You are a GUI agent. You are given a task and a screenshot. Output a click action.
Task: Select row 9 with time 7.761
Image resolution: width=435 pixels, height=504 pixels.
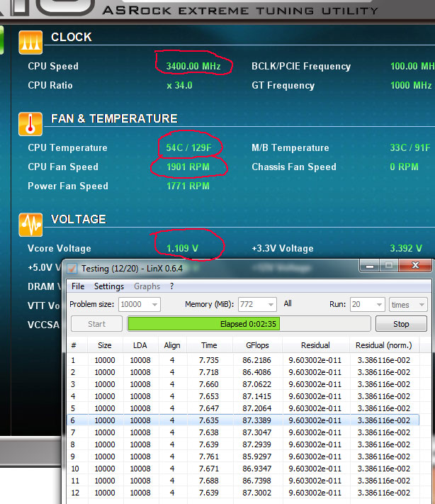click(x=243, y=457)
